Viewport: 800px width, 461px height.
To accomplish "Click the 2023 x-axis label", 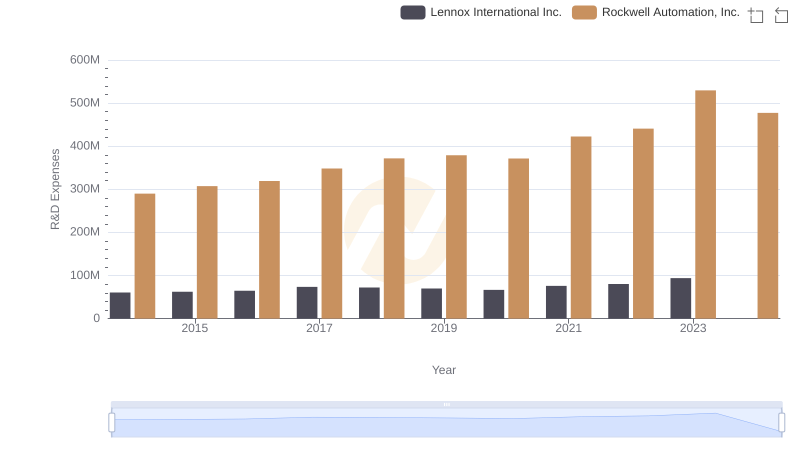I will point(693,328).
